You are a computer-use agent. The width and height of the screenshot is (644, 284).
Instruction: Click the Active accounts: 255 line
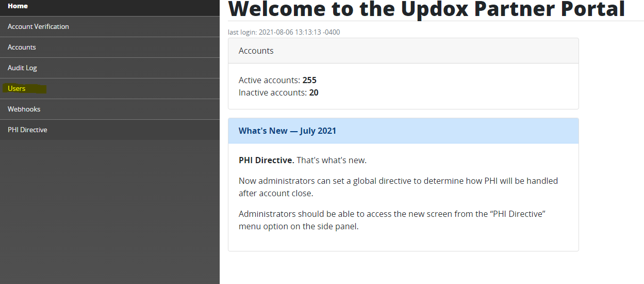pyautogui.click(x=277, y=80)
